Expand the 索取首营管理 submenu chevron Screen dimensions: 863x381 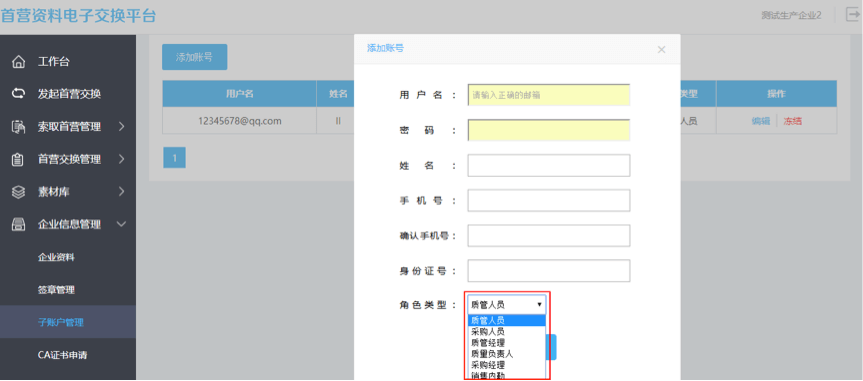[122, 127]
